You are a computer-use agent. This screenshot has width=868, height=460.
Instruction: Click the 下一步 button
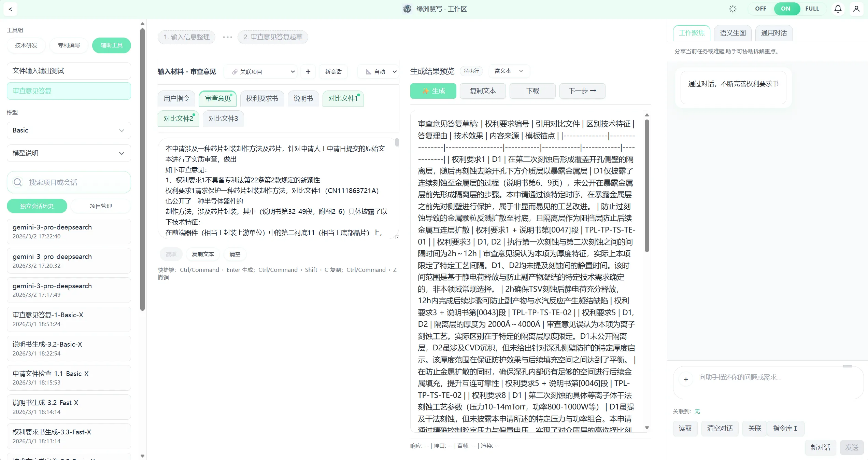click(x=582, y=91)
